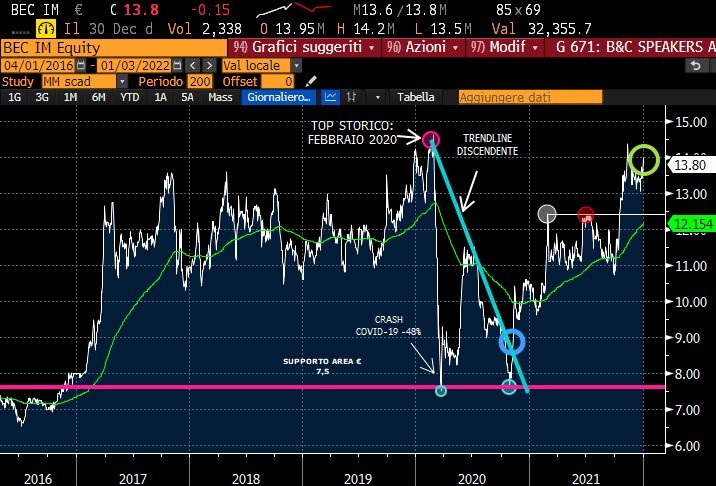716x486 pixels.
Task: Click the -0.15 price change value
Action: pyautogui.click(x=210, y=10)
